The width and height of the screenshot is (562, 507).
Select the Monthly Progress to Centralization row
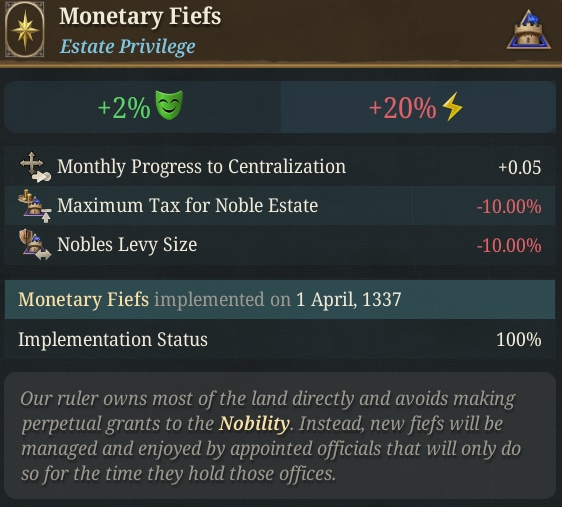[280, 167]
